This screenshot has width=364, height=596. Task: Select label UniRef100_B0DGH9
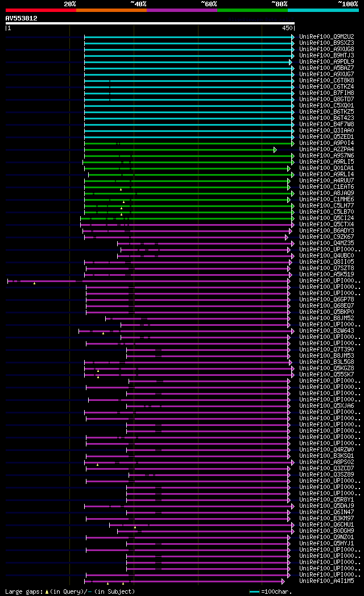[326, 531]
